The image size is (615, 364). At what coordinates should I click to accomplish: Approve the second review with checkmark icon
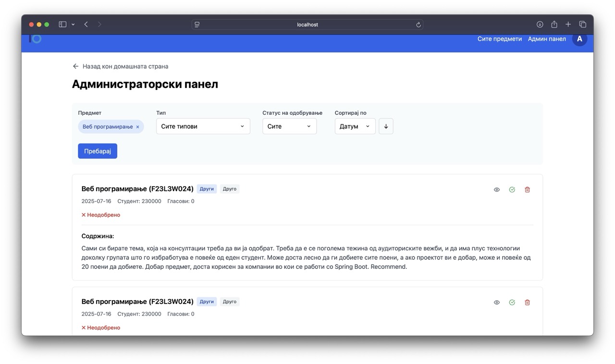click(x=512, y=303)
